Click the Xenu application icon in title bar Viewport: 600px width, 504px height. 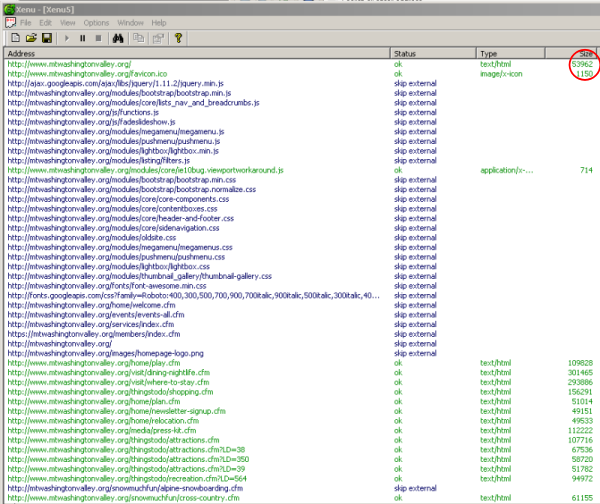[x=10, y=10]
